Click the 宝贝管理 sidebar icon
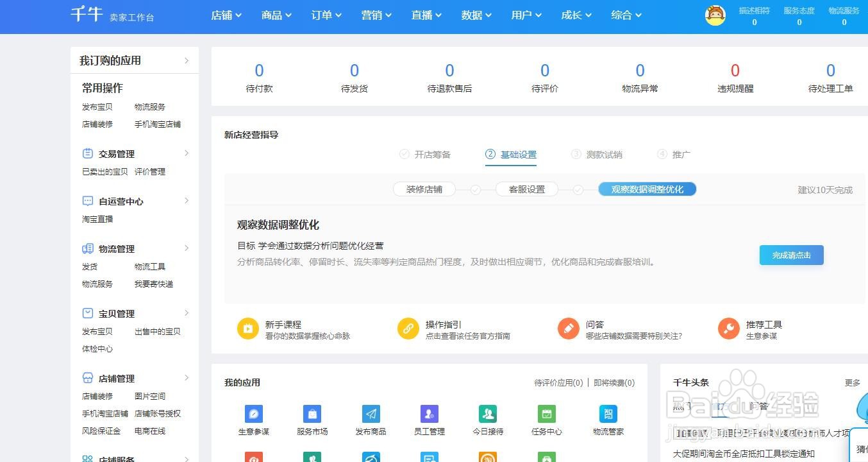The width and height of the screenshot is (868, 462). tap(88, 313)
